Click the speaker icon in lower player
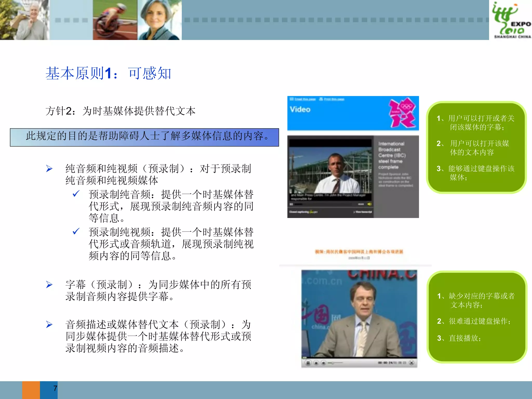The image size is (532, 399). pyautogui.click(x=323, y=363)
